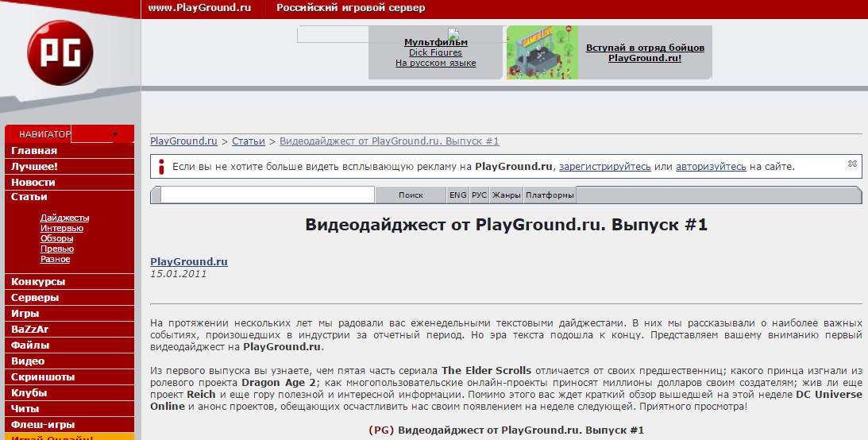
Task: Open the Лучшее! menu item
Action: click(x=69, y=167)
